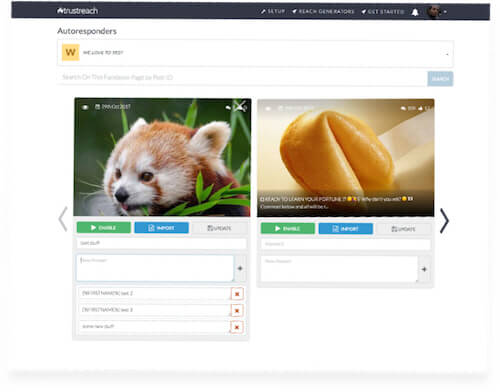Open the notifications bell icon

(415, 12)
